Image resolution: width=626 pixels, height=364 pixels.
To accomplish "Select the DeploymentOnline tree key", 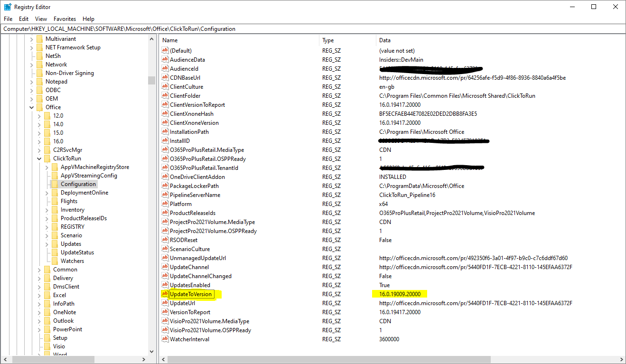I will point(84,193).
